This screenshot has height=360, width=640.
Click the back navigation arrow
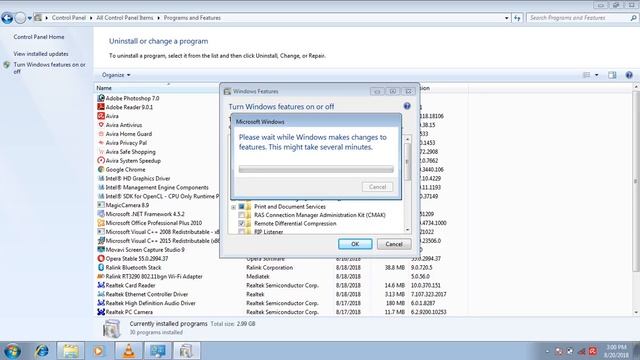(x=7, y=18)
